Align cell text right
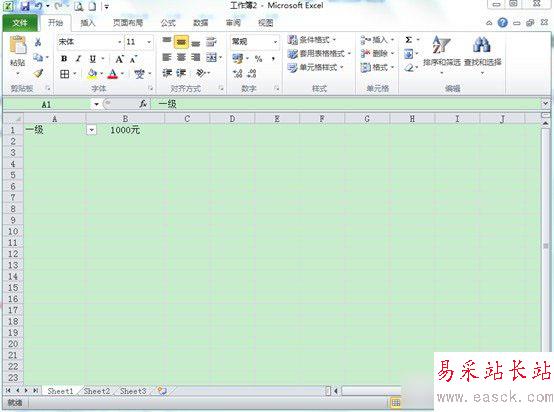554x412 pixels. click(196, 58)
